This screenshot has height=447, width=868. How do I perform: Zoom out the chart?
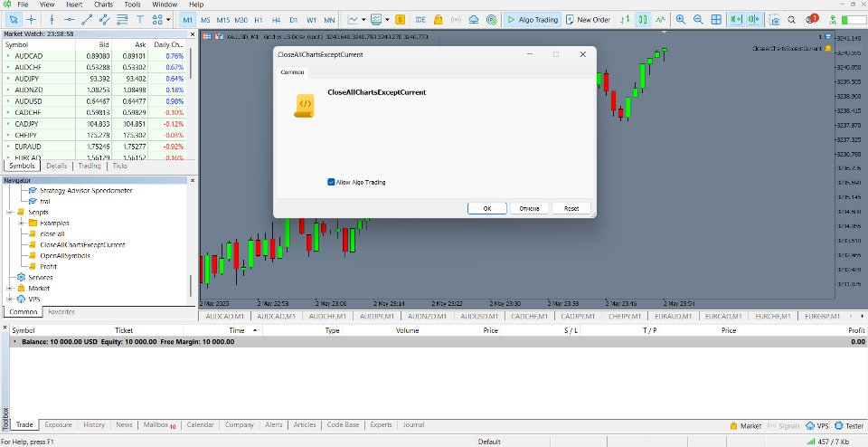[x=699, y=19]
